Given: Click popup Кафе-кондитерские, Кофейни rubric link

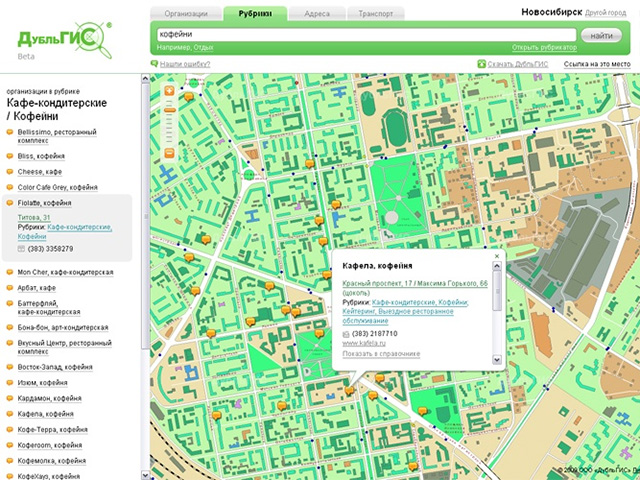Looking at the screenshot, I should click(x=420, y=302).
